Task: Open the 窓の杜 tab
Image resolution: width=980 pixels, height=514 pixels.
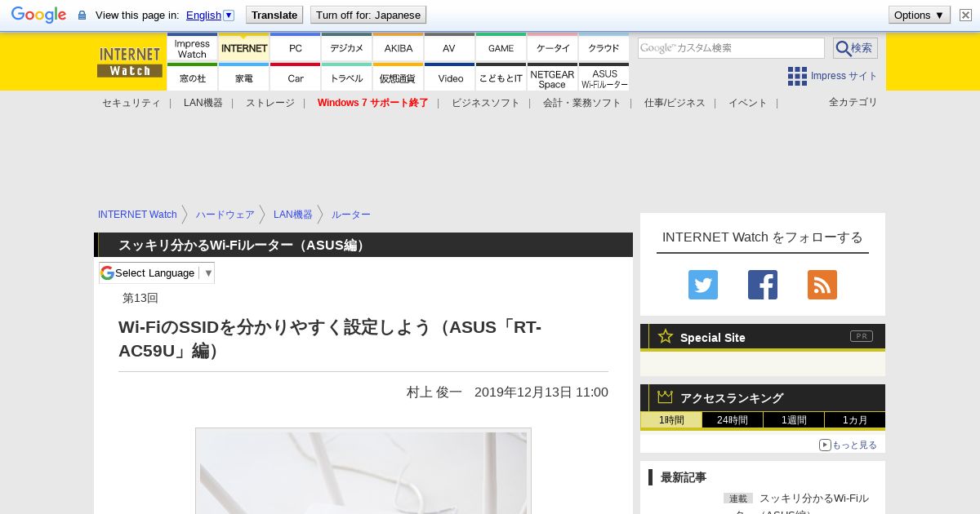Action: [x=192, y=78]
